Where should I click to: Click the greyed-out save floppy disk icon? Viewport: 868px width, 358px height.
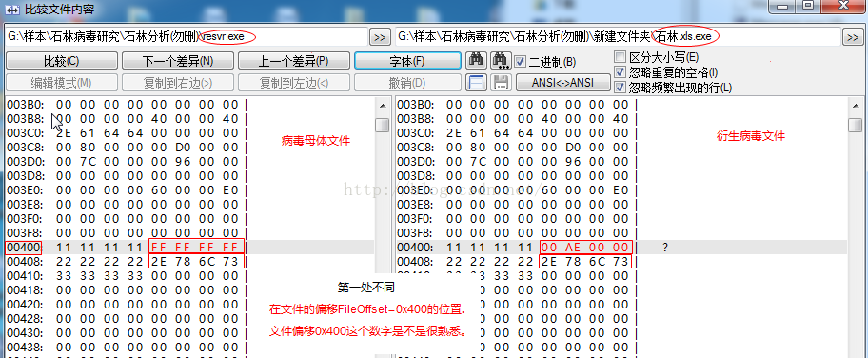(501, 83)
